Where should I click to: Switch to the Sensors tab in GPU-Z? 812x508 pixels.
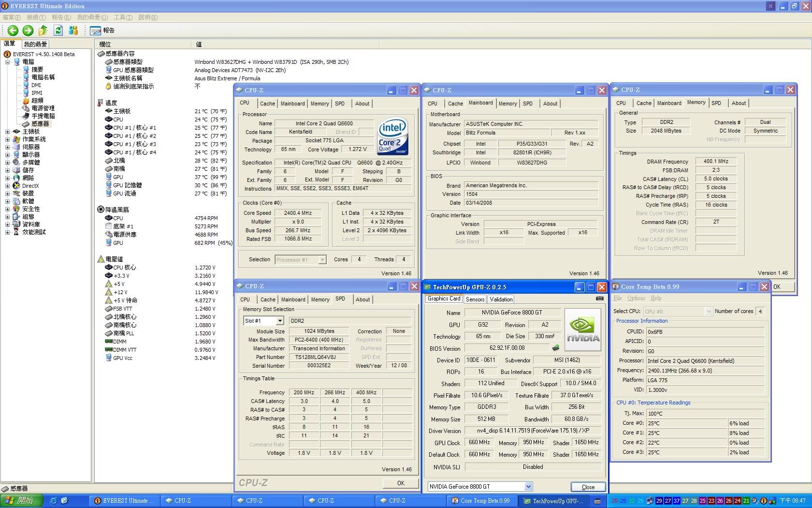point(475,299)
